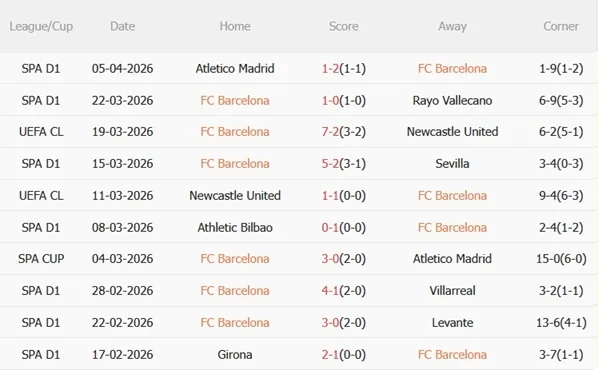Click FC Barcelona in Girona match row
This screenshot has height=370, width=599.
coord(452,355)
